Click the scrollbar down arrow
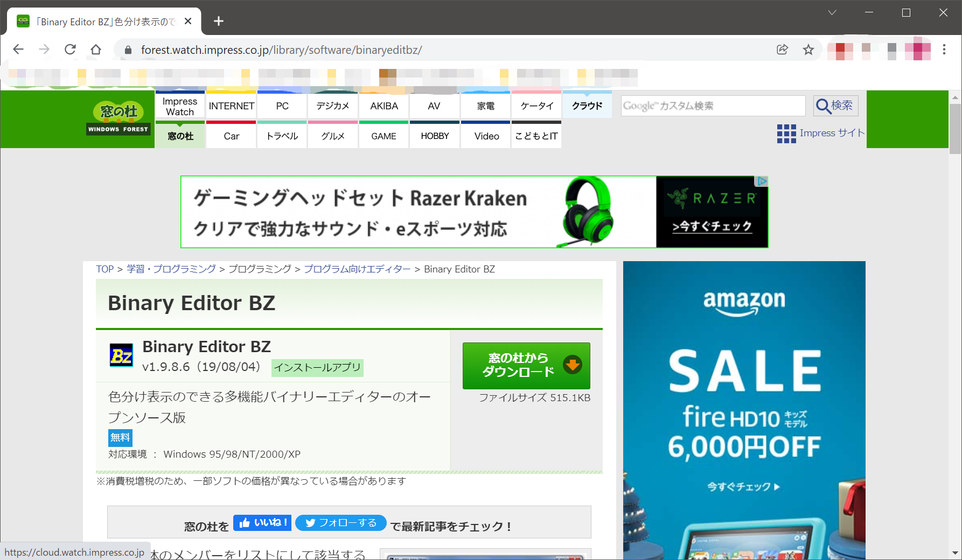 tap(955, 553)
